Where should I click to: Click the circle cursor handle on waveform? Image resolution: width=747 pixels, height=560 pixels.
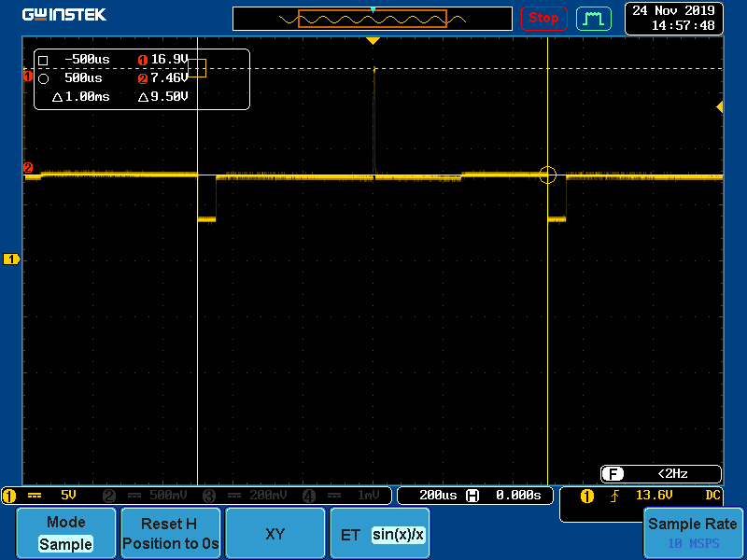click(548, 175)
